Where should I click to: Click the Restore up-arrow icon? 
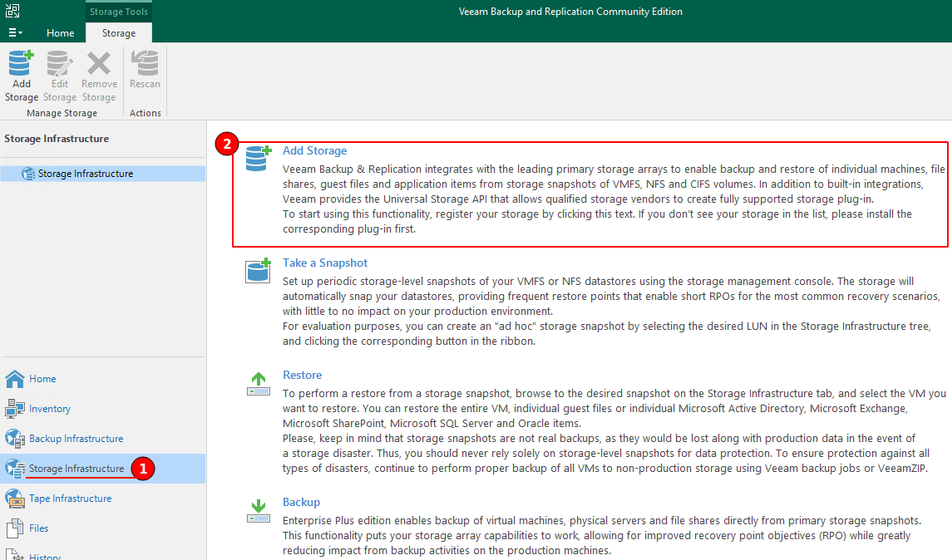(x=259, y=384)
